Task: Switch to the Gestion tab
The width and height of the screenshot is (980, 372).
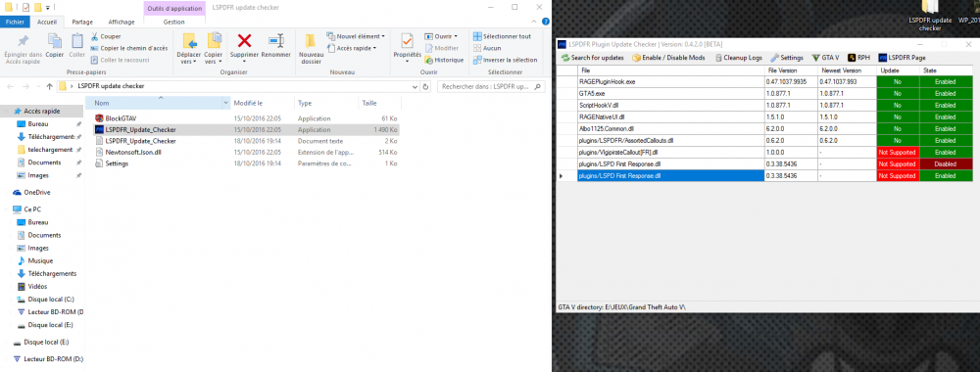Action: pyautogui.click(x=173, y=22)
